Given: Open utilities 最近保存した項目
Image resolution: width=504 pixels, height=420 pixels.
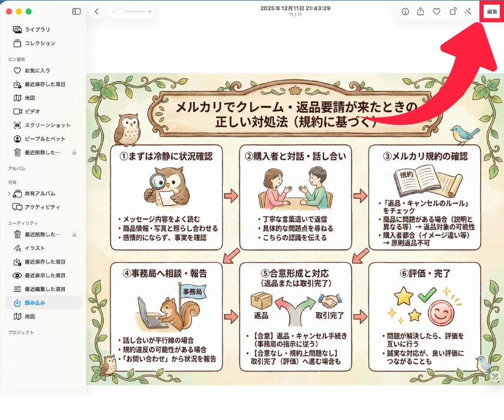Looking at the screenshot, I should [43, 262].
